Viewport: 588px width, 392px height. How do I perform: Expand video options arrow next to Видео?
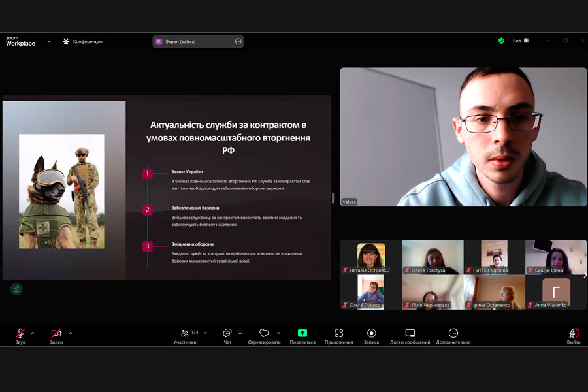70,333
